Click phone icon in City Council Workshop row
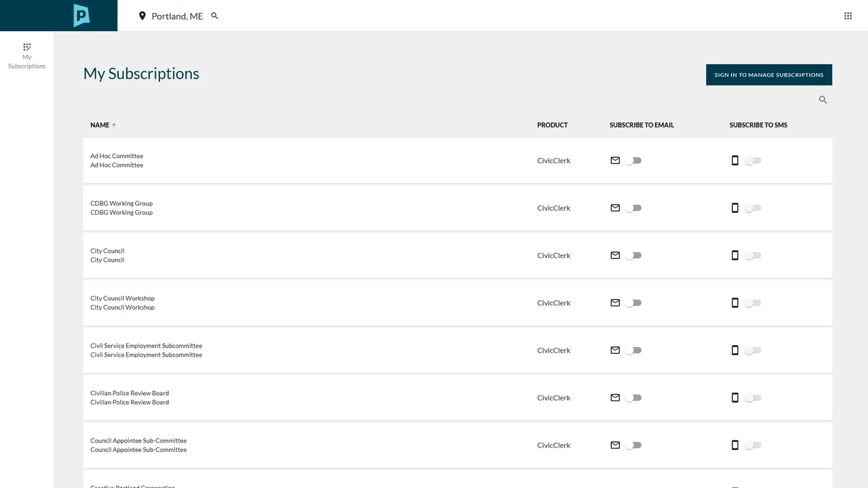868x488 pixels. (x=734, y=303)
